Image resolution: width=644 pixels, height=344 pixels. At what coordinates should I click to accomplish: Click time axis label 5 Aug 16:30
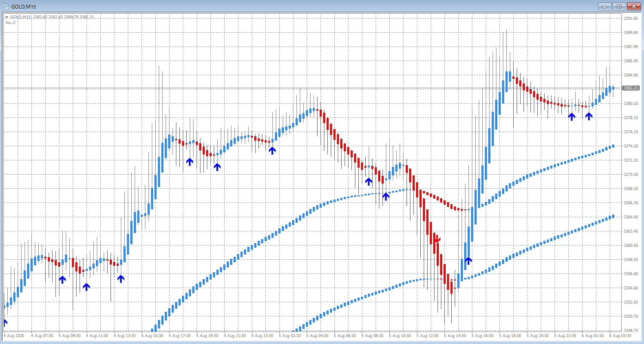[482, 336]
